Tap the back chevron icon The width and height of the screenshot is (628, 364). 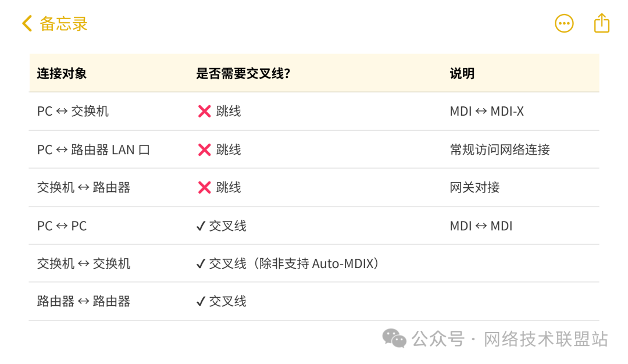[x=27, y=24]
